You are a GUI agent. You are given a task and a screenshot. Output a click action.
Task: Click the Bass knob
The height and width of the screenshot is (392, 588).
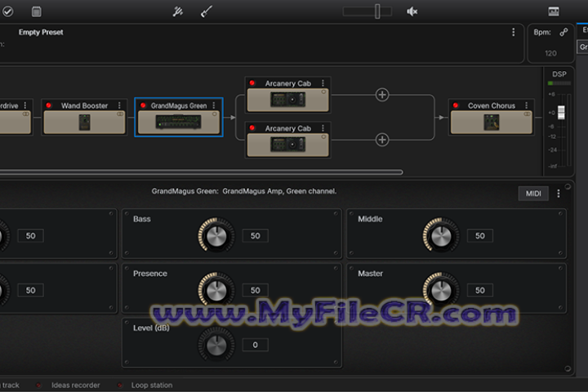click(x=216, y=235)
